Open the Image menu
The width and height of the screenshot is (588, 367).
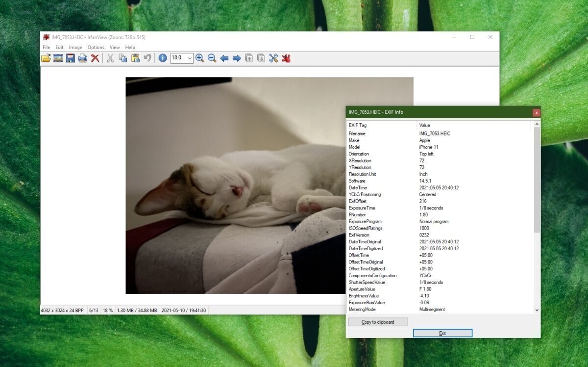pos(75,47)
